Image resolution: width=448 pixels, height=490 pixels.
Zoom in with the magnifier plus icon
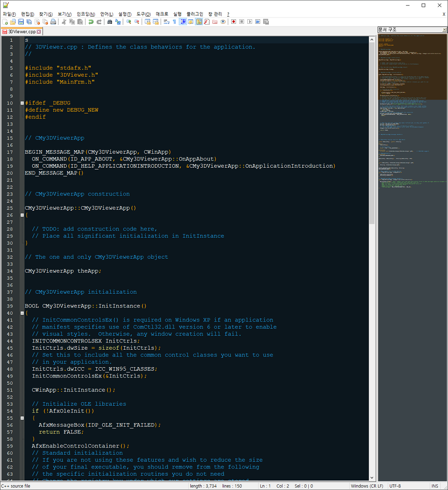click(129, 22)
